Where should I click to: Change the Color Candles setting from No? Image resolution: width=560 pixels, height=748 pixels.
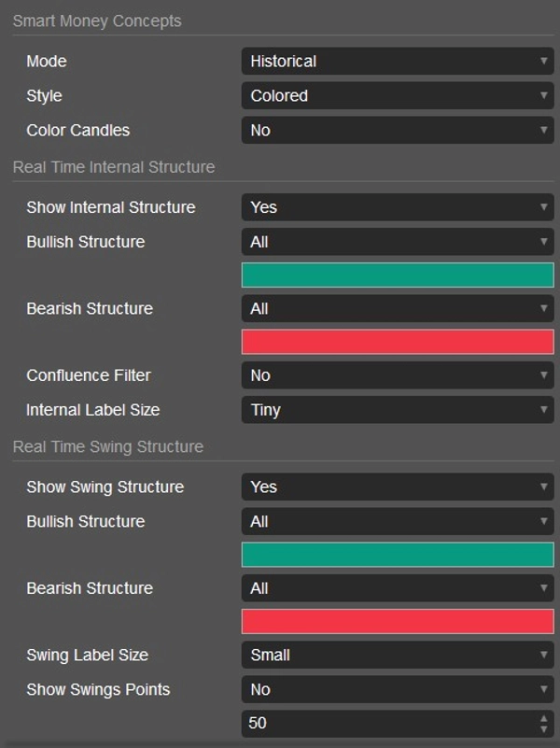click(397, 130)
